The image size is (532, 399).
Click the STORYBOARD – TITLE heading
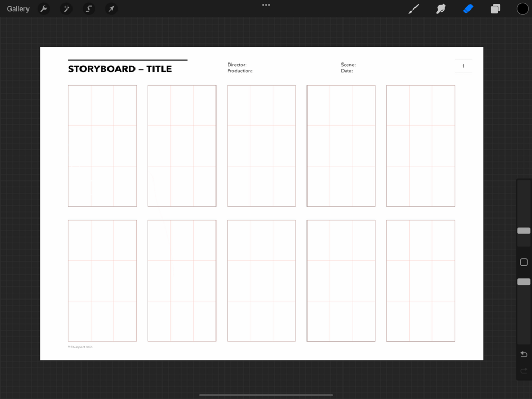(120, 69)
